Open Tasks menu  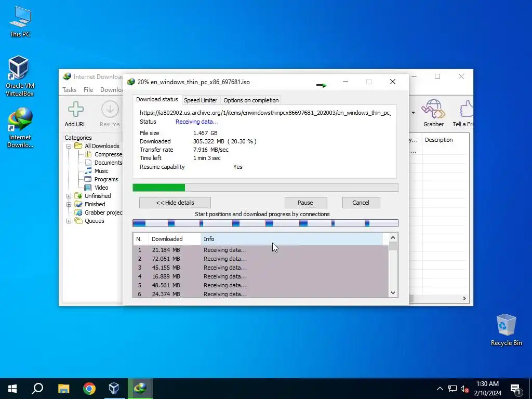[x=69, y=90]
